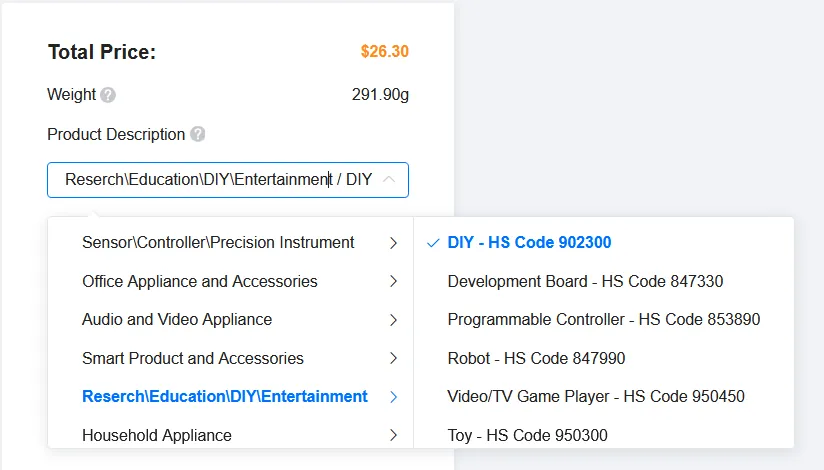Collapse the product description dropdown arrow
The width and height of the screenshot is (824, 470).
click(389, 180)
